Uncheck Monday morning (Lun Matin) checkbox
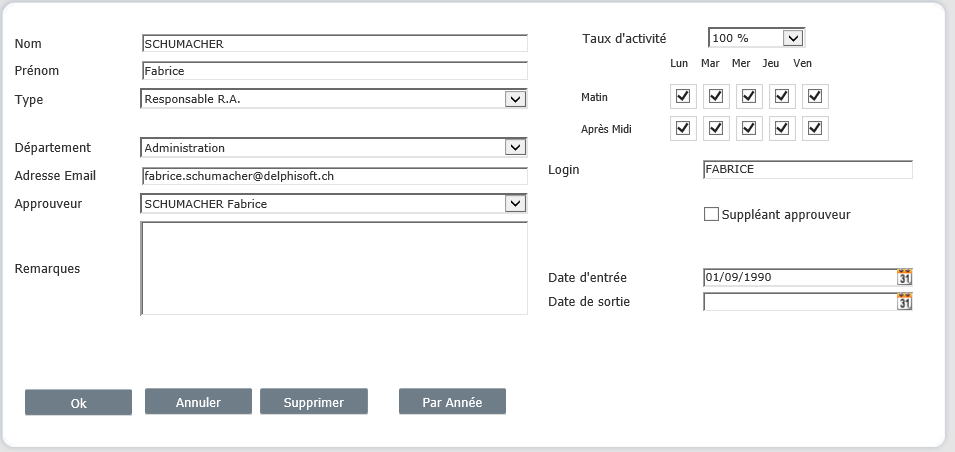Image resolution: width=955 pixels, height=452 pixels. pos(683,97)
